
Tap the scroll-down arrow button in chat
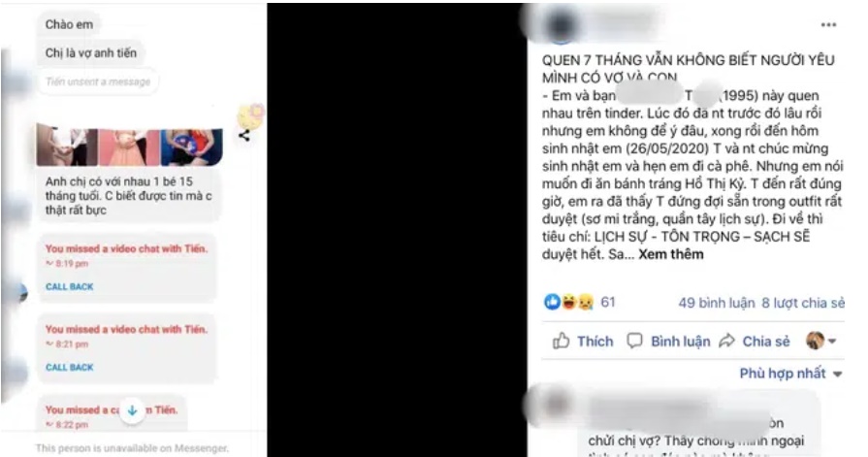pyautogui.click(x=132, y=410)
